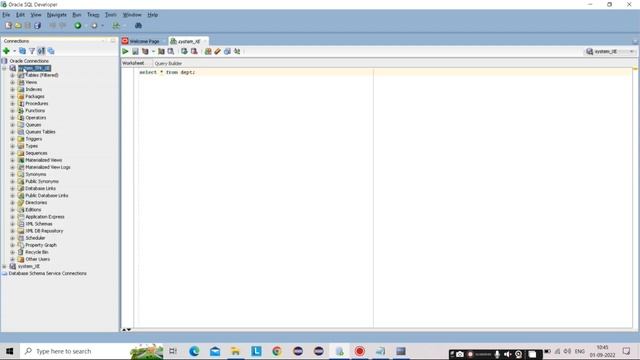Expand the Tables (Filtered) node
This screenshot has height=360, width=640.
pos(12,75)
